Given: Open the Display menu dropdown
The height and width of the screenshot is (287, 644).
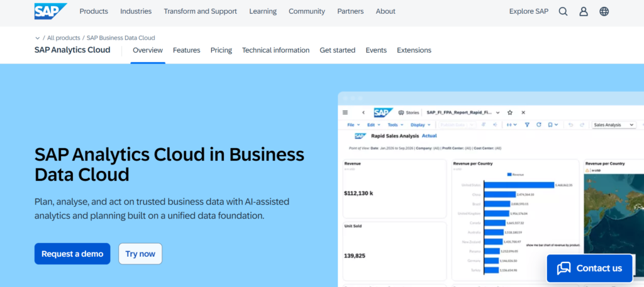Looking at the screenshot, I should [420, 124].
